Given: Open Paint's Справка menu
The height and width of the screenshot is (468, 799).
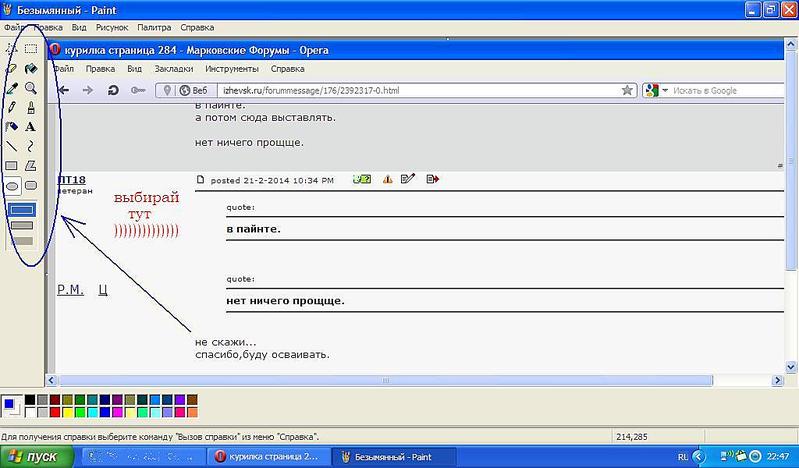Looking at the screenshot, I should click(x=197, y=28).
